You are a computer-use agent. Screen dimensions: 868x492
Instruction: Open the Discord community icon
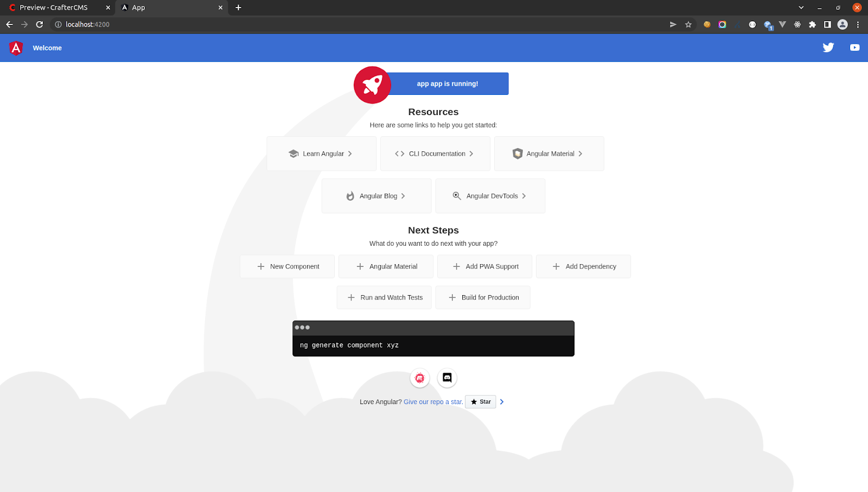[447, 378]
